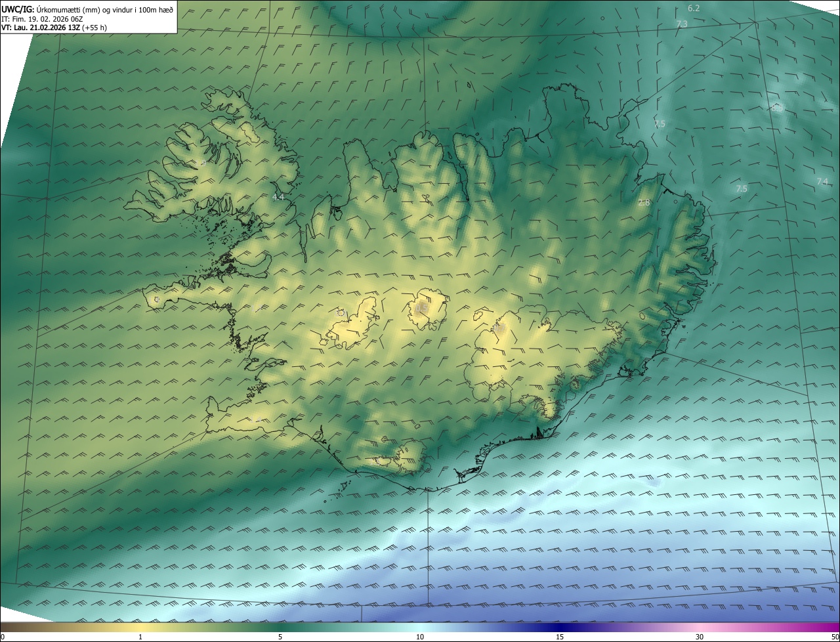Viewport: 840px width, 642px height.
Task: Pick the dark green color above the 5 mark
Action: click(280, 627)
